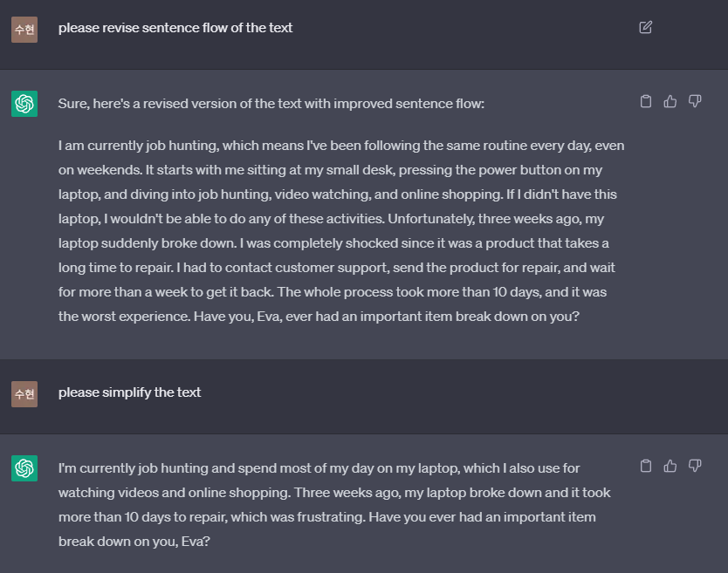Click the line starting "I am currently job hunting"

pos(341,146)
